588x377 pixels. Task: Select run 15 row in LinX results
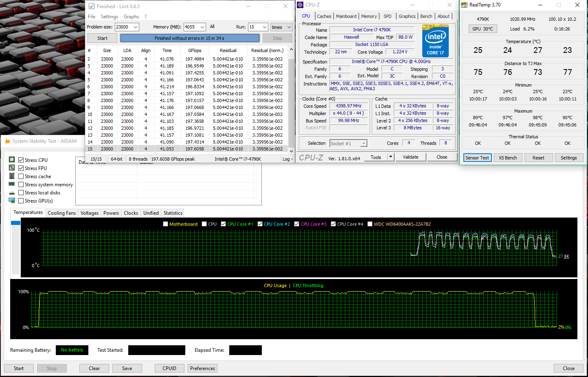[187, 149]
